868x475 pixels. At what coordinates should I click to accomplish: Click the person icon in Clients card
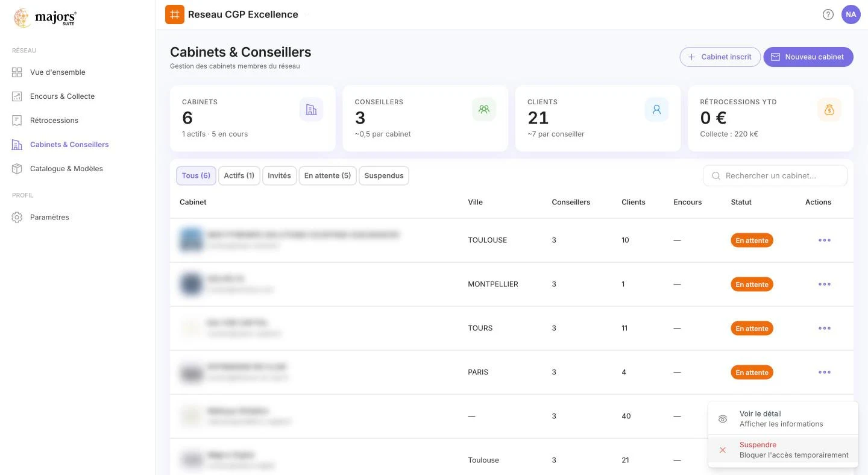click(656, 110)
